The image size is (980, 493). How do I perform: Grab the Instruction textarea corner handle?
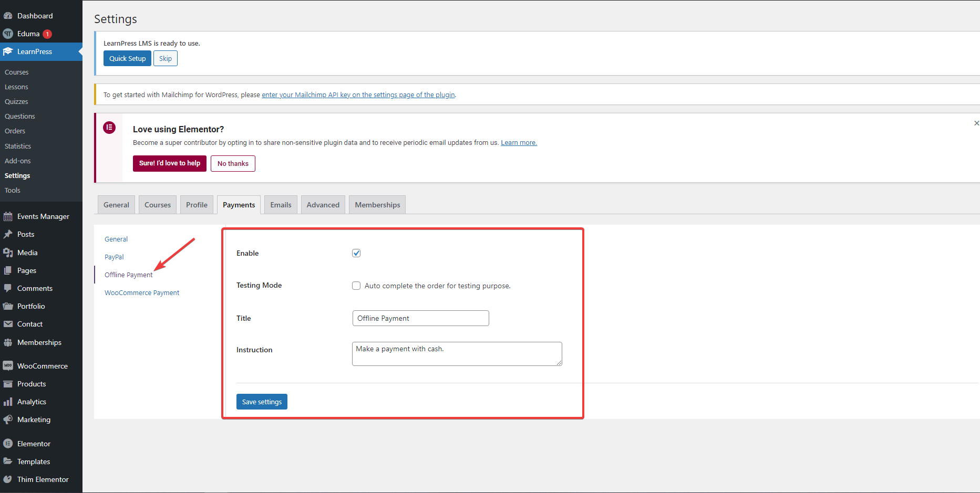pos(559,363)
